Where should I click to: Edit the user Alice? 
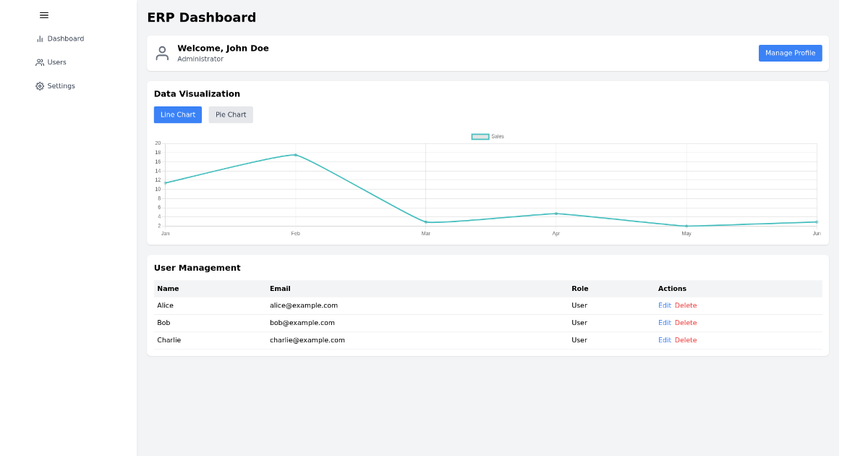(664, 305)
